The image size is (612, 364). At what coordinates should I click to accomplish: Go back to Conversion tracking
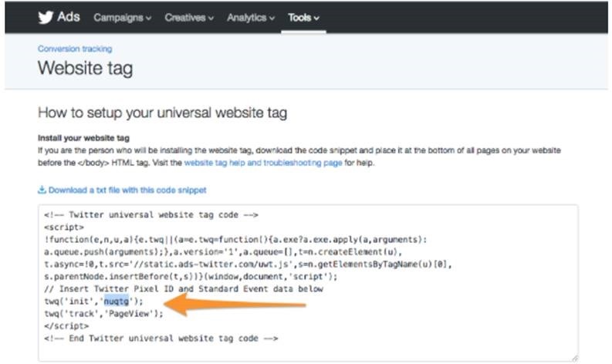pos(75,49)
